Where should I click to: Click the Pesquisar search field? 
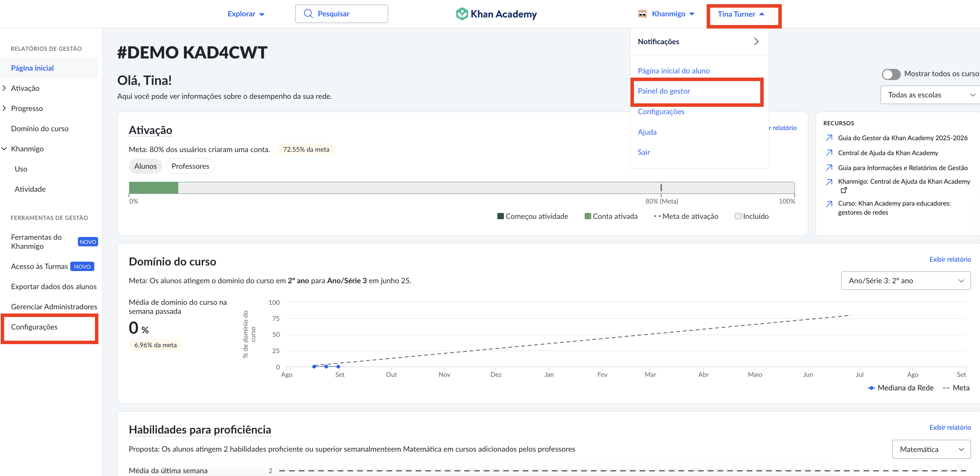[341, 14]
